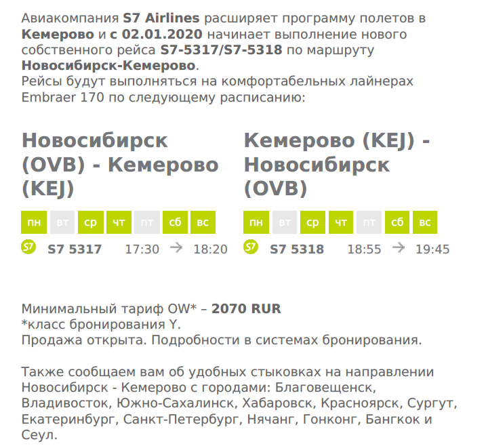
Task: Click the departure time 18:55
Action: coord(364,249)
